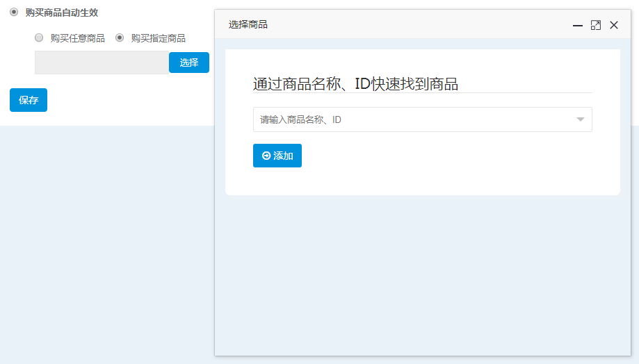The height and width of the screenshot is (364, 639).
Task: Click the 通过商品名称、ID快速找到商品 heading
Action: coord(355,84)
